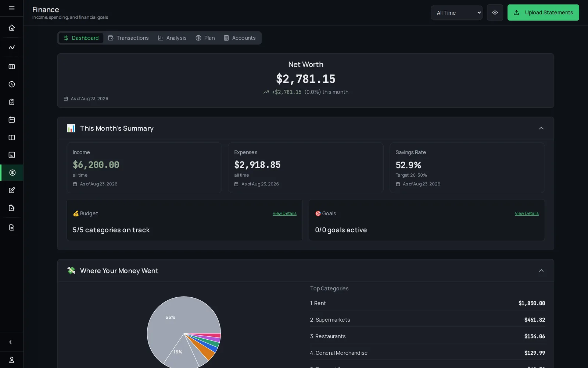The height and width of the screenshot is (368, 588).
Task: Collapse the Where Your Money Went section
Action: pos(541,270)
